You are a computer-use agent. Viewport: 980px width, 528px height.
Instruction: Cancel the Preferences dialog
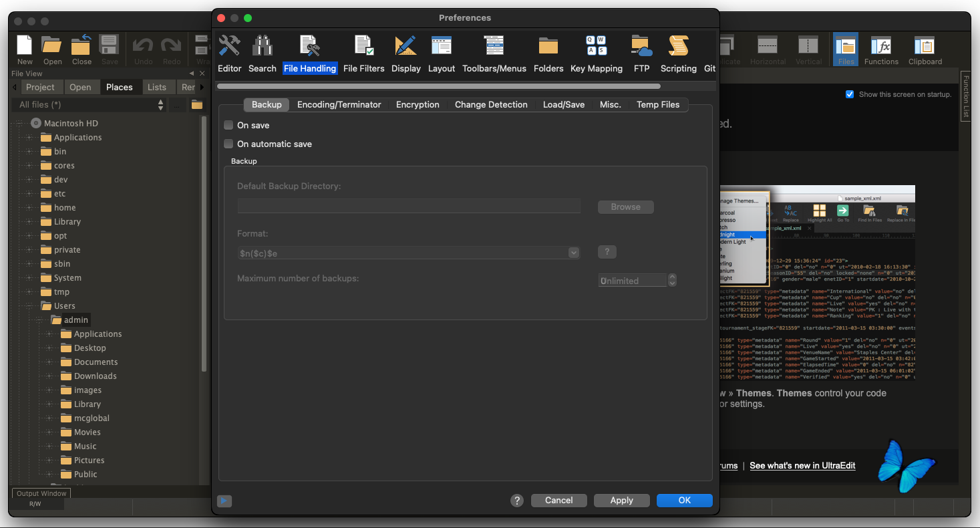click(559, 501)
